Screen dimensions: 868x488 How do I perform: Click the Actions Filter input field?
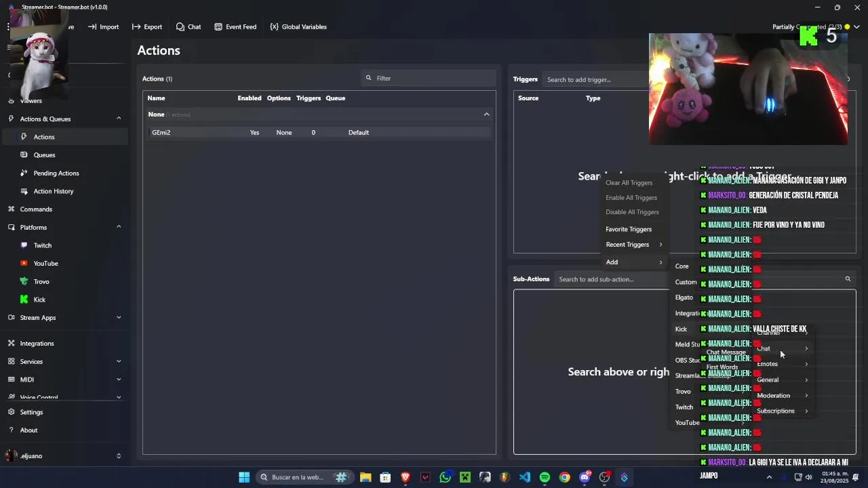pos(429,78)
